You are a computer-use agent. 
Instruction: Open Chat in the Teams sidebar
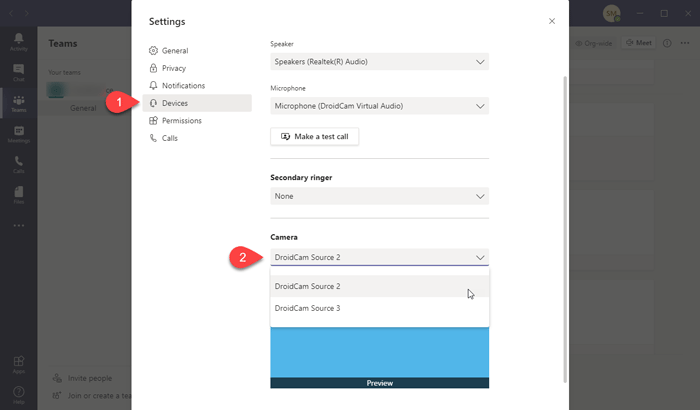click(19, 72)
